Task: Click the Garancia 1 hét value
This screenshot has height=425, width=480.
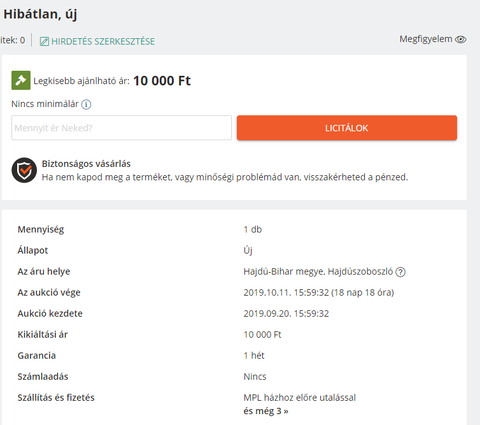Action: coord(254,355)
